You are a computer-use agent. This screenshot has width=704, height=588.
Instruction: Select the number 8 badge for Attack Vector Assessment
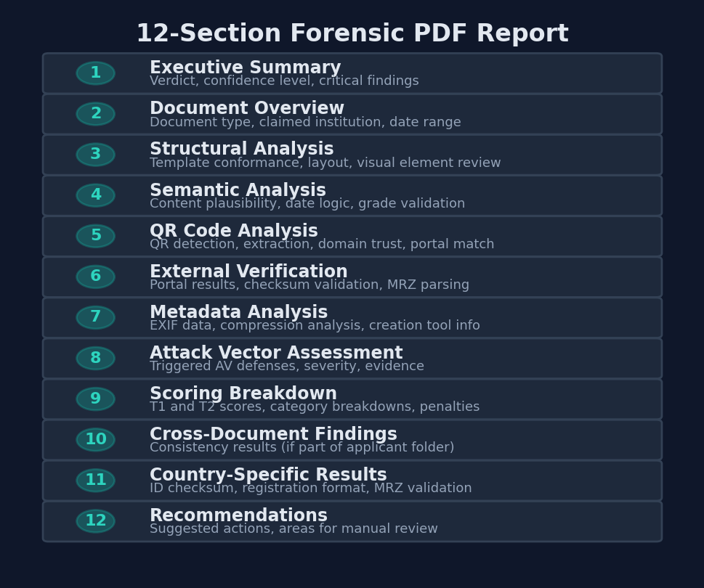95,358
